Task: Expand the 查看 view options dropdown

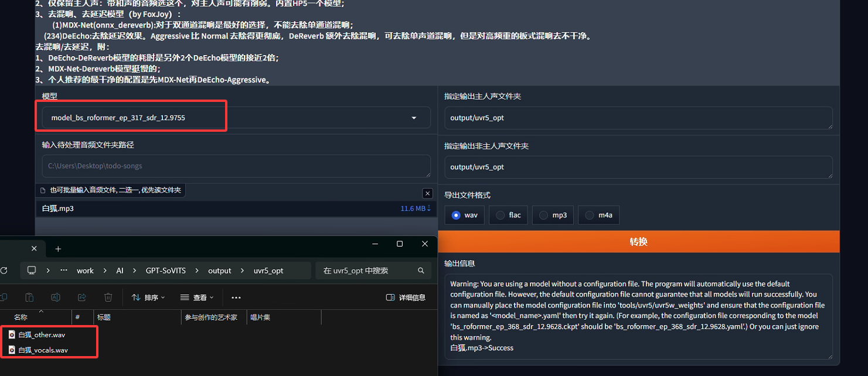Action: coord(197,298)
